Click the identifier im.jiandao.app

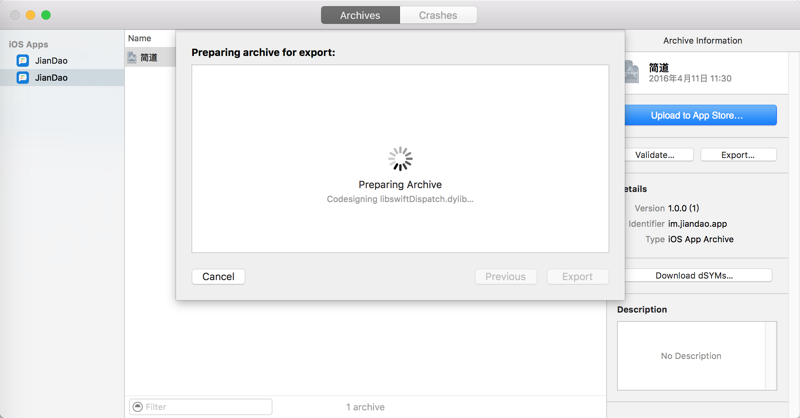[x=697, y=224]
